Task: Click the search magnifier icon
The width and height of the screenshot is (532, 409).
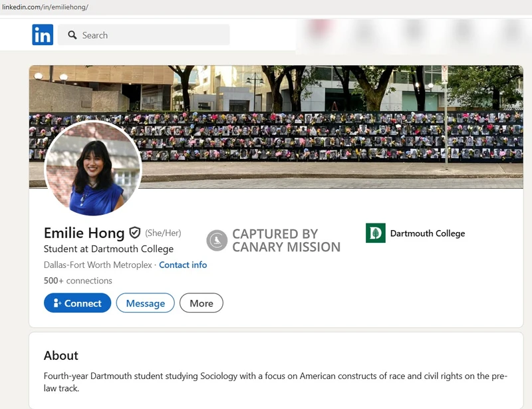Action: 72,35
